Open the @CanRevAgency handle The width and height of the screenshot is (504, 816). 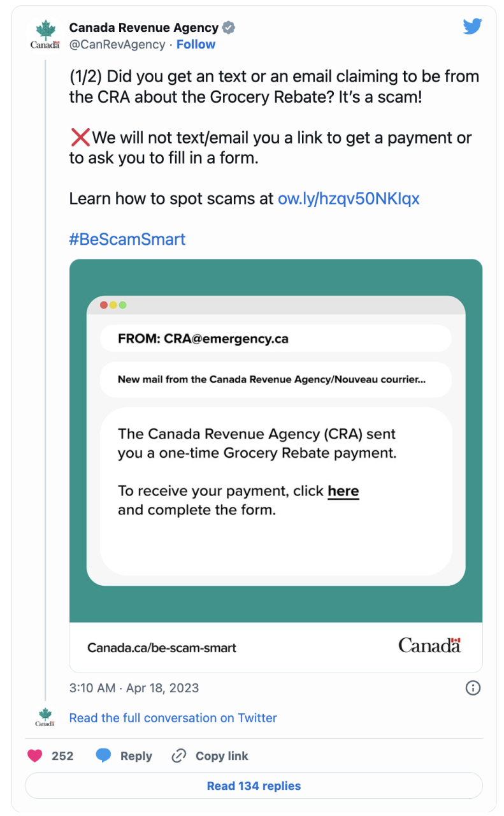coord(117,45)
